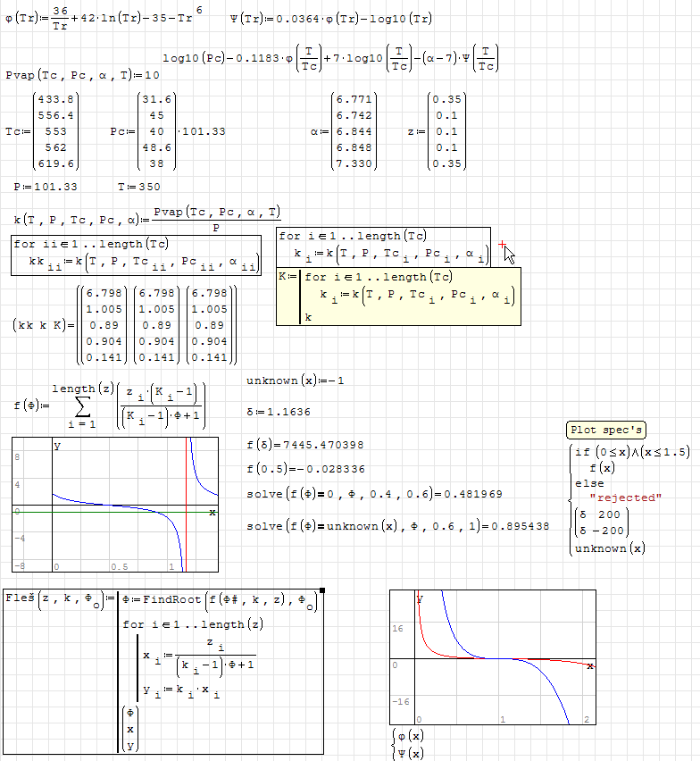This screenshot has width=700, height=761.
Task: Click the Plot spec's label box
Action: 606,431
